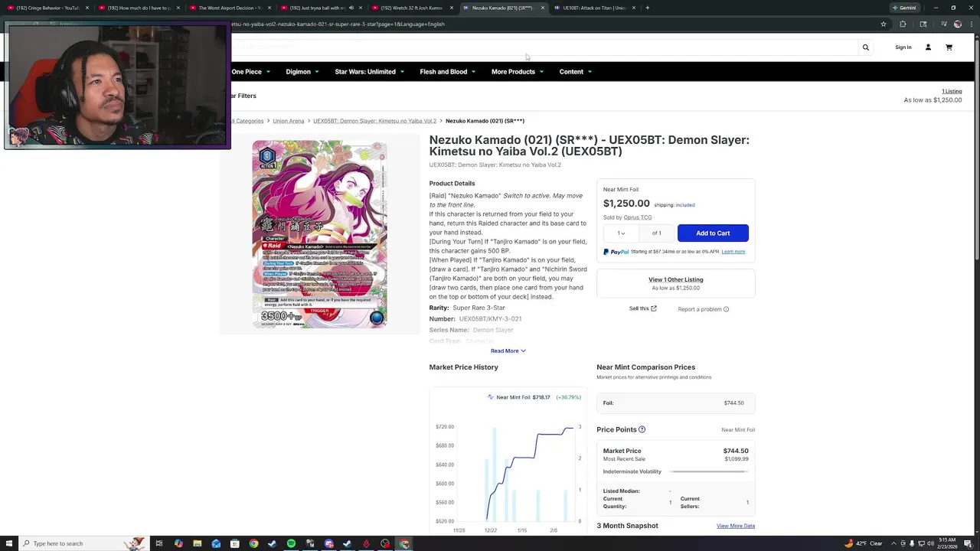This screenshot has width=980, height=551.
Task: Click PayPal Learn more link
Action: (733, 252)
